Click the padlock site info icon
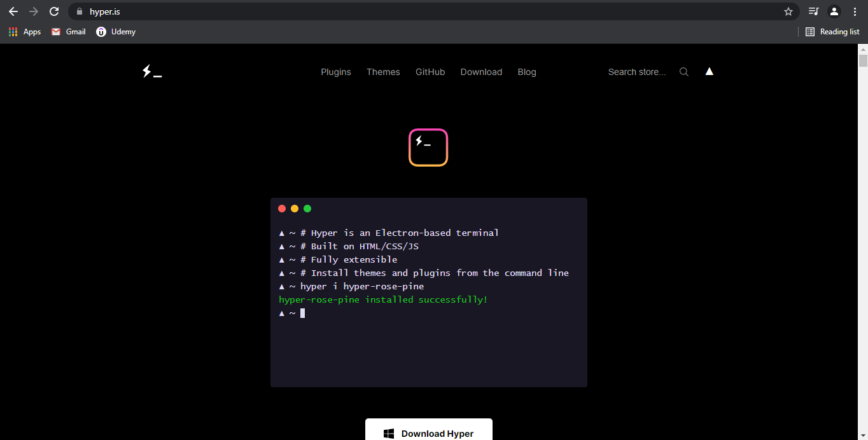This screenshot has width=868, height=440. (79, 11)
